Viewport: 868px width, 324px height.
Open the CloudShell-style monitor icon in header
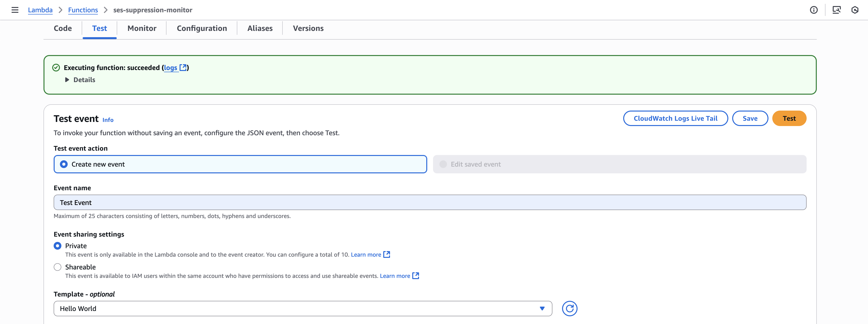[836, 10]
